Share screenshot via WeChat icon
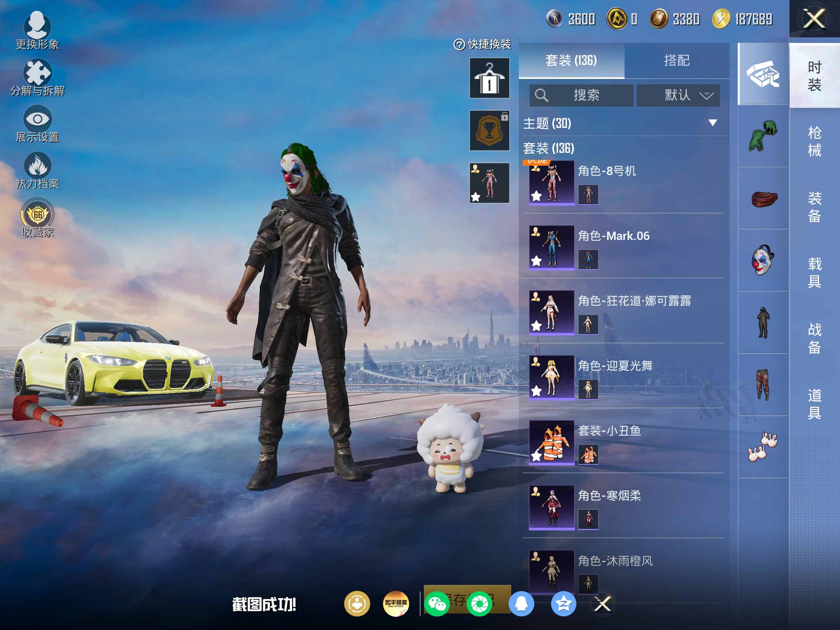This screenshot has width=840, height=630. 437,604
